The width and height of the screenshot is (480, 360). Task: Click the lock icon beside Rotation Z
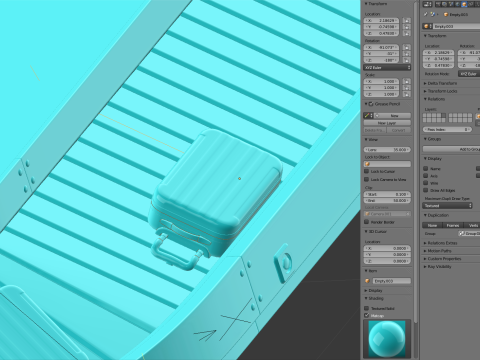point(406,60)
